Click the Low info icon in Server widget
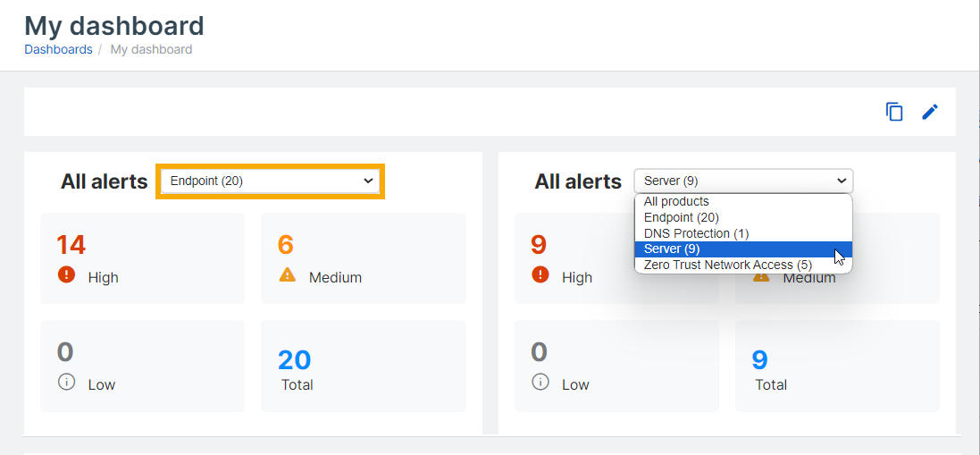 pos(540,383)
